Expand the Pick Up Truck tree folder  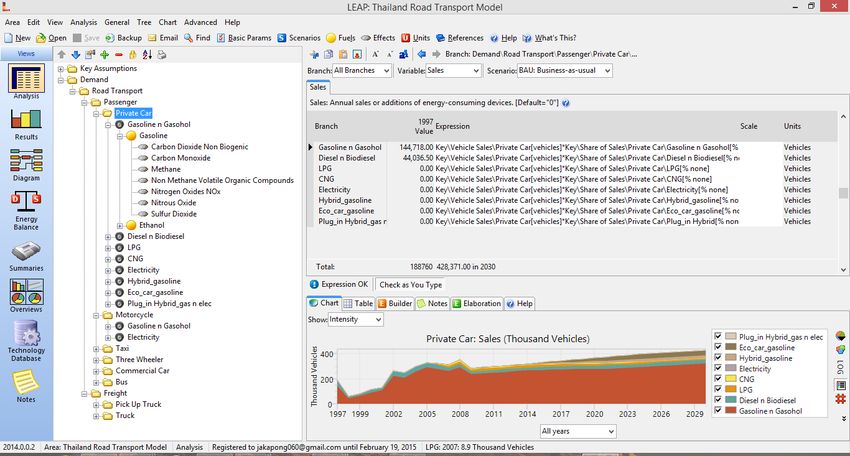tap(96, 405)
